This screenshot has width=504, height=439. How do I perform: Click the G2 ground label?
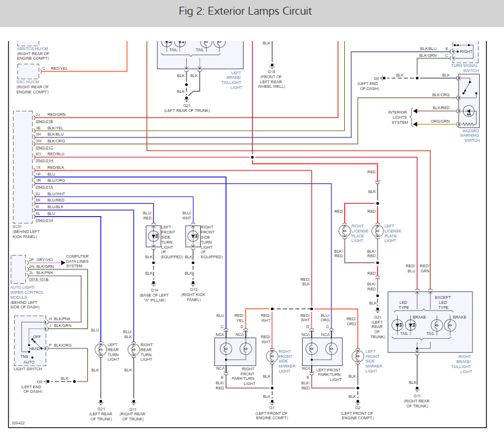(x=358, y=408)
